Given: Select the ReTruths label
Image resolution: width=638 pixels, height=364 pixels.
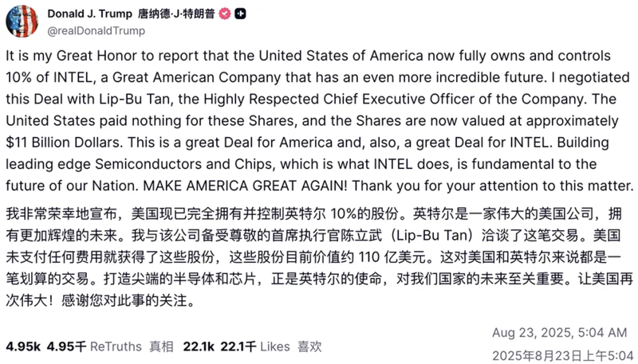Looking at the screenshot, I should [116, 346].
